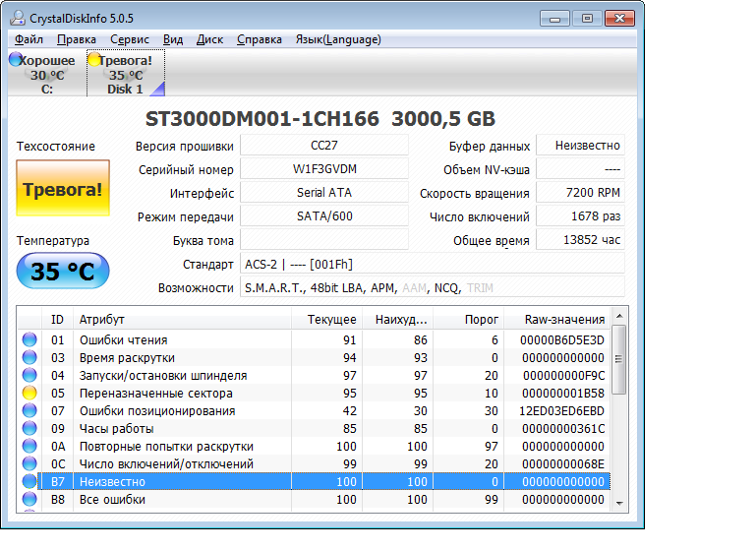Open the Вид menu
The image size is (756, 551).
173,39
